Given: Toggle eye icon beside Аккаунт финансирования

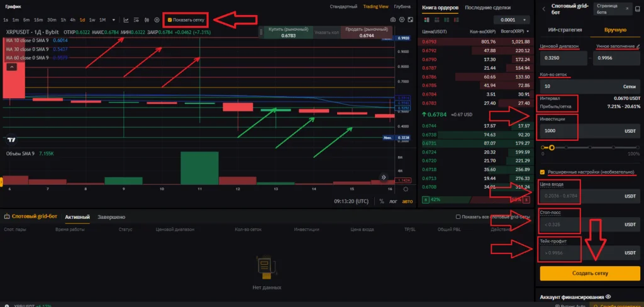Looking at the screenshot, I should coord(608,297).
